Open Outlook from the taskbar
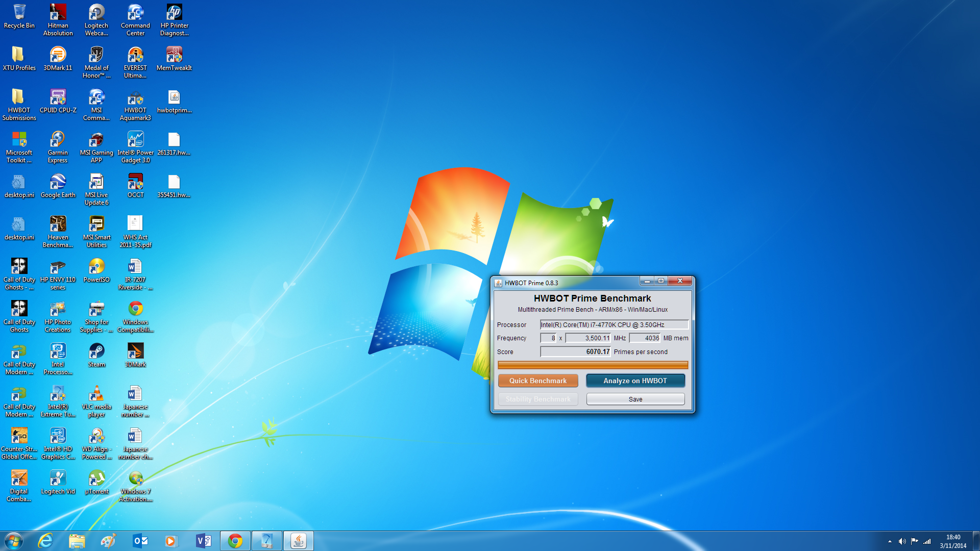The height and width of the screenshot is (551, 980). (140, 541)
